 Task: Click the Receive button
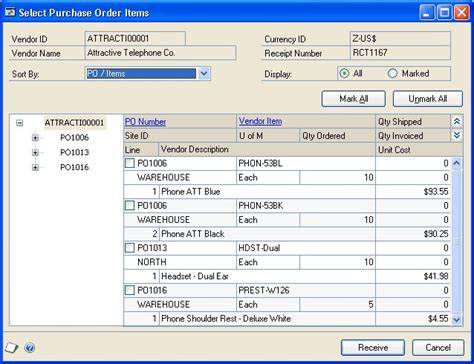tap(373, 348)
